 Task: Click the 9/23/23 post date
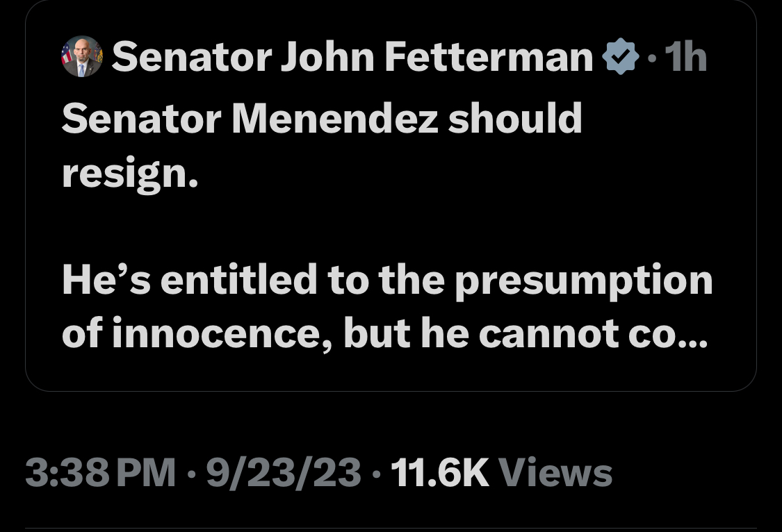pos(284,472)
